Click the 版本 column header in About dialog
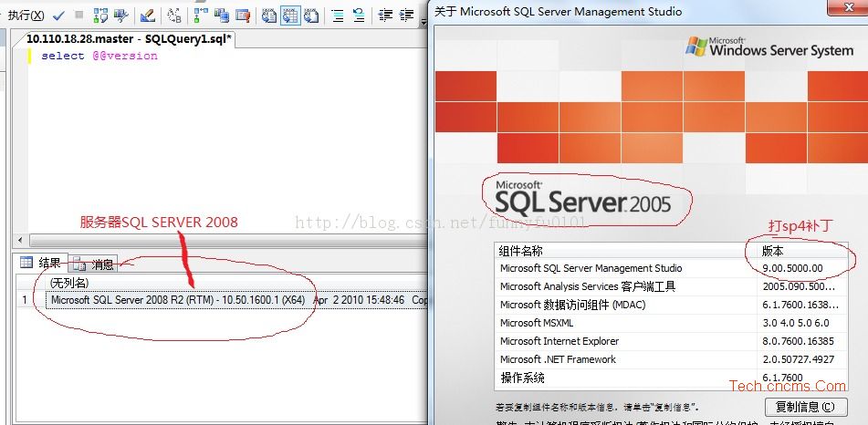868x425 pixels. tap(802, 251)
